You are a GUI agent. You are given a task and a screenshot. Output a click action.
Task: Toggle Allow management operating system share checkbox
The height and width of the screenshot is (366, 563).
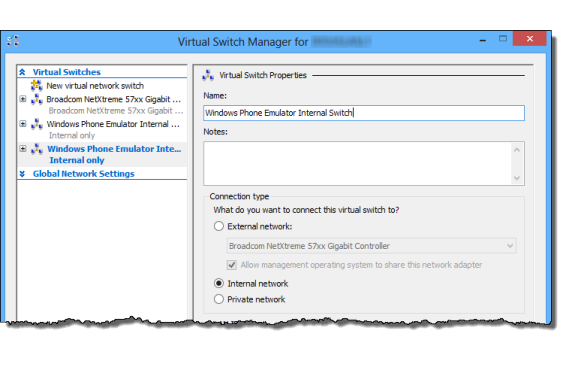(x=232, y=265)
